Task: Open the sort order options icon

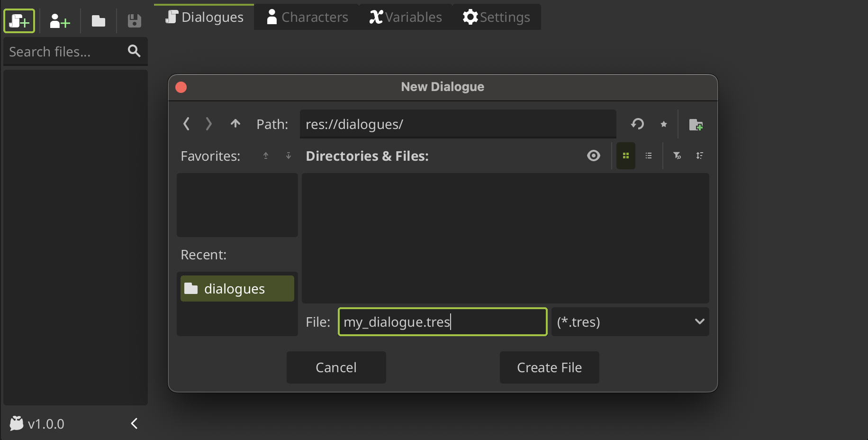Action: [700, 156]
